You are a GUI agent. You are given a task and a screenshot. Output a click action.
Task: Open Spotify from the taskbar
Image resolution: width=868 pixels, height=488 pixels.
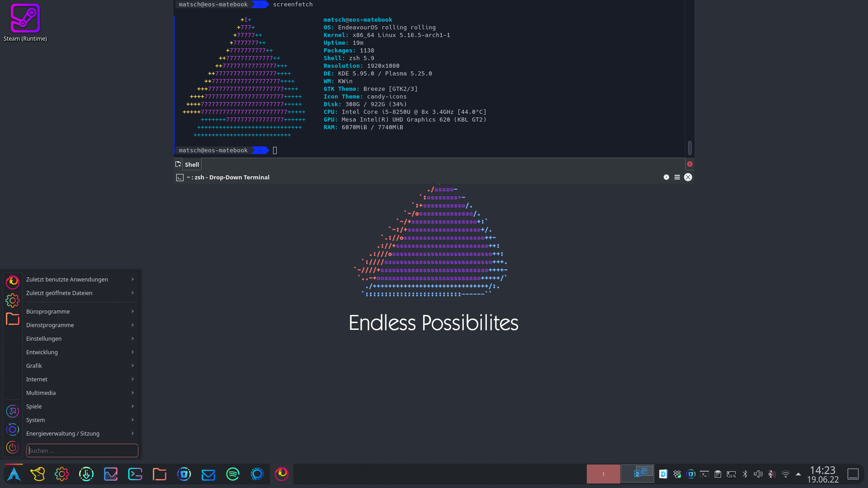tap(233, 474)
